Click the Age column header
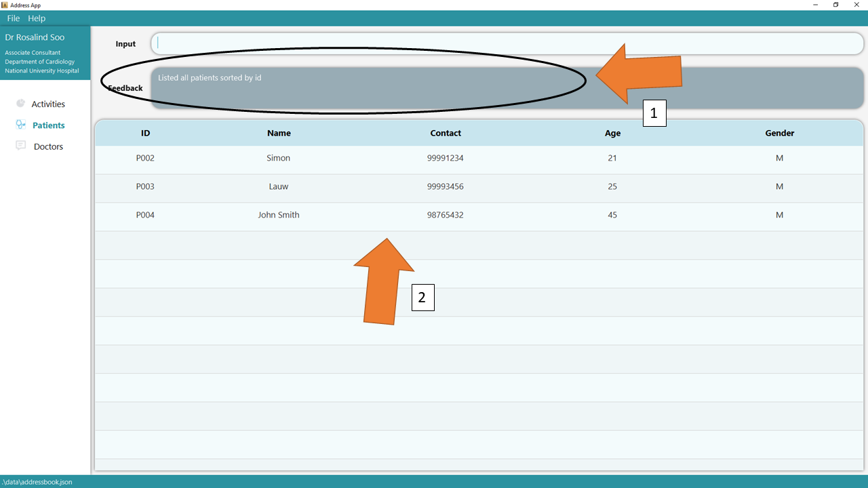Viewport: 868px width, 488px height. click(x=612, y=134)
